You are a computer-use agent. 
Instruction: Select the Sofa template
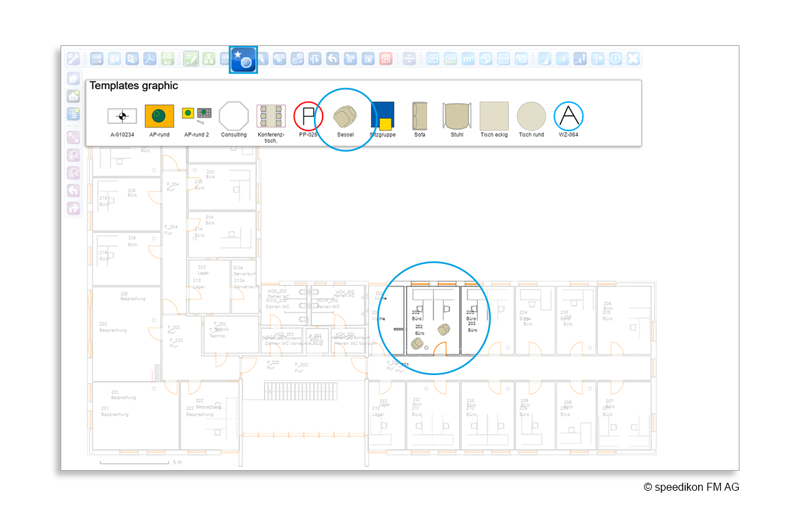(420, 116)
